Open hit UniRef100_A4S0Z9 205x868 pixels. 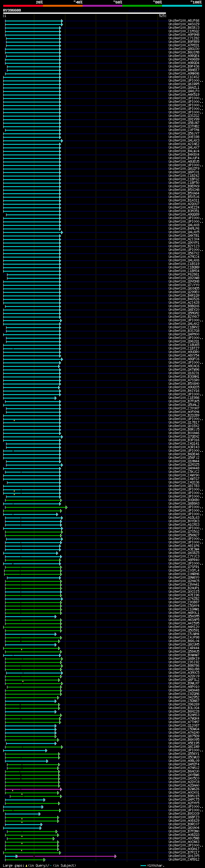pyautogui.click(x=184, y=24)
